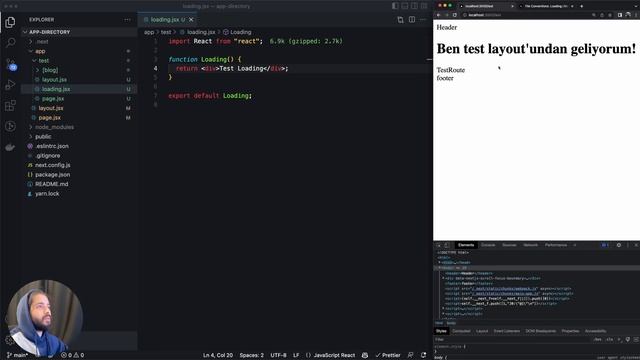Open Explorer more actions ellipsis
Screen dimensions: 640x360
pos(127,20)
